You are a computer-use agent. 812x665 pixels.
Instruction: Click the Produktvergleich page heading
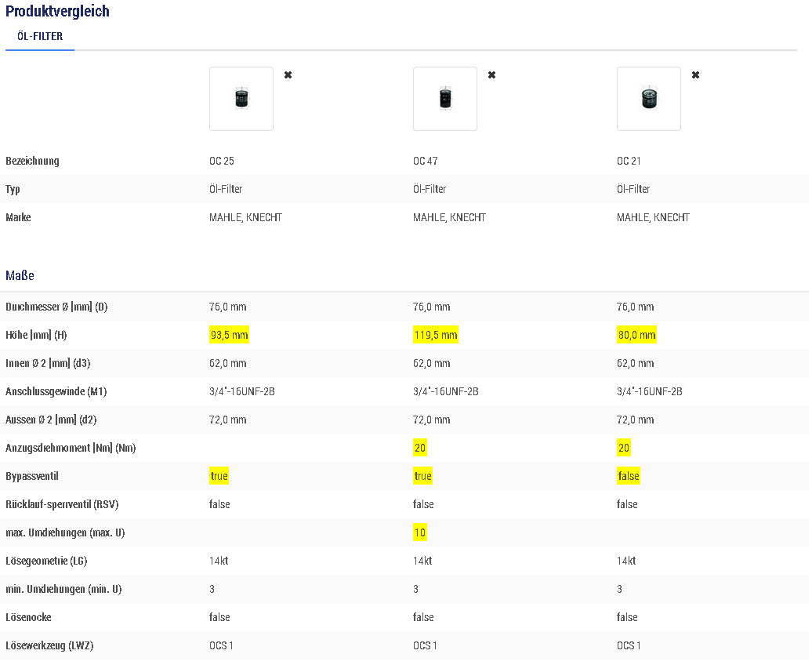point(57,12)
